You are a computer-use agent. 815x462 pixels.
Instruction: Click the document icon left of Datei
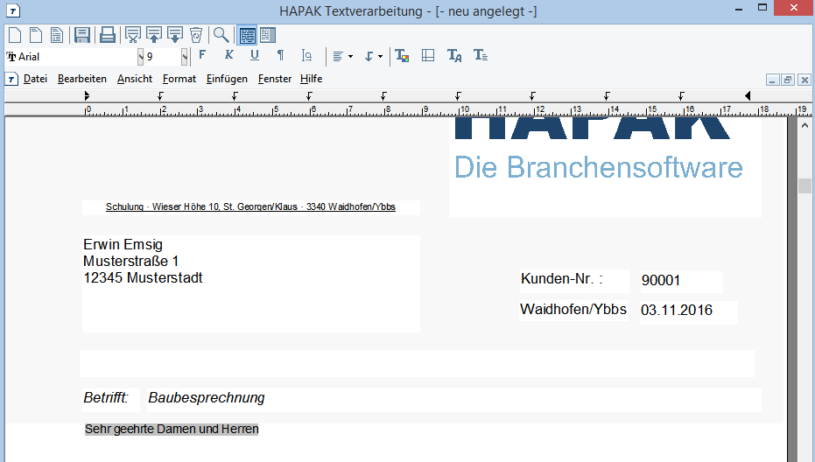(x=12, y=80)
